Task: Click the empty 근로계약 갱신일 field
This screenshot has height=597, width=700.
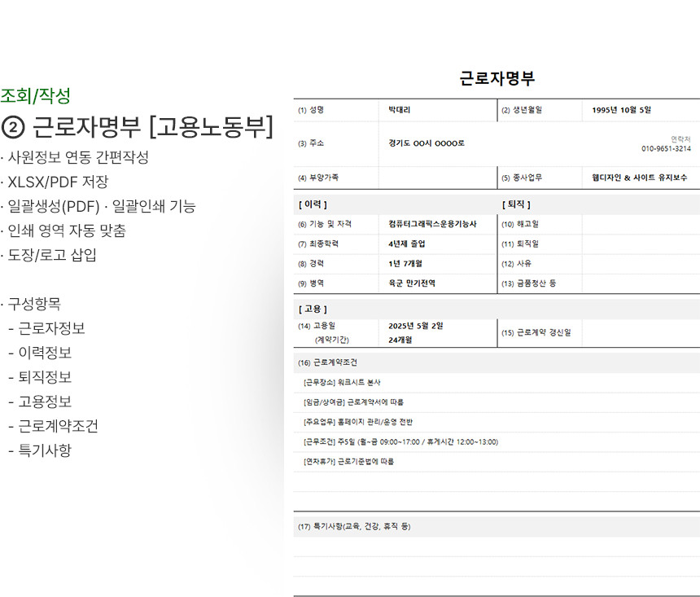Action: click(640, 332)
